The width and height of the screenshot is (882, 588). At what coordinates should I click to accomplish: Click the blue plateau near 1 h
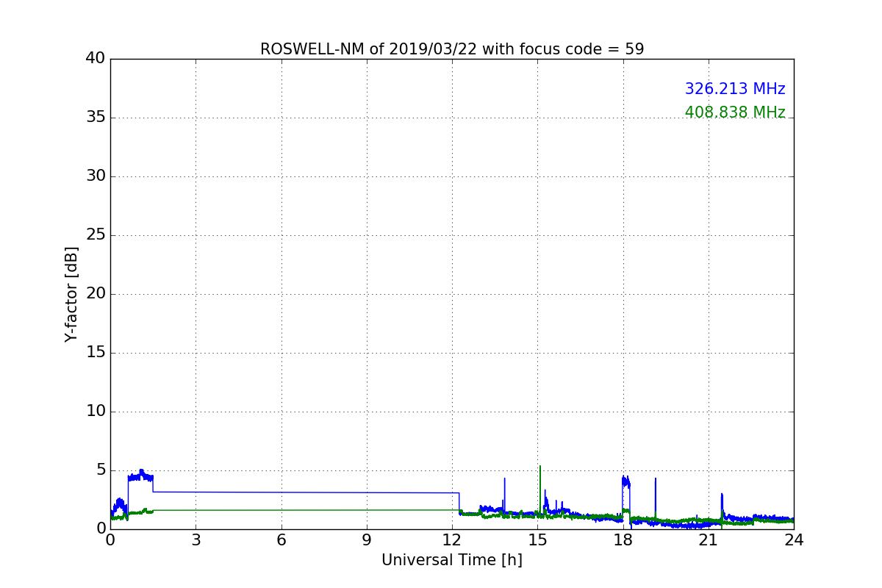(140, 476)
